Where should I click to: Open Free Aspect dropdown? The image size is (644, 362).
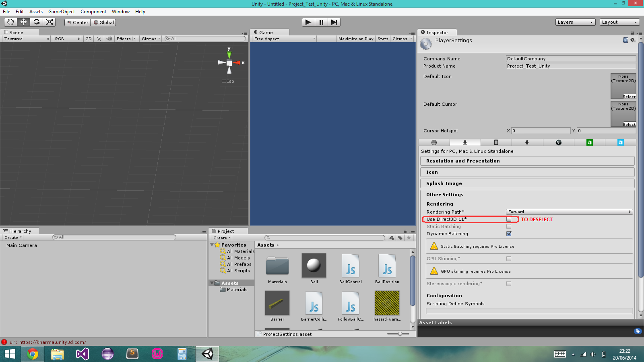pos(285,39)
